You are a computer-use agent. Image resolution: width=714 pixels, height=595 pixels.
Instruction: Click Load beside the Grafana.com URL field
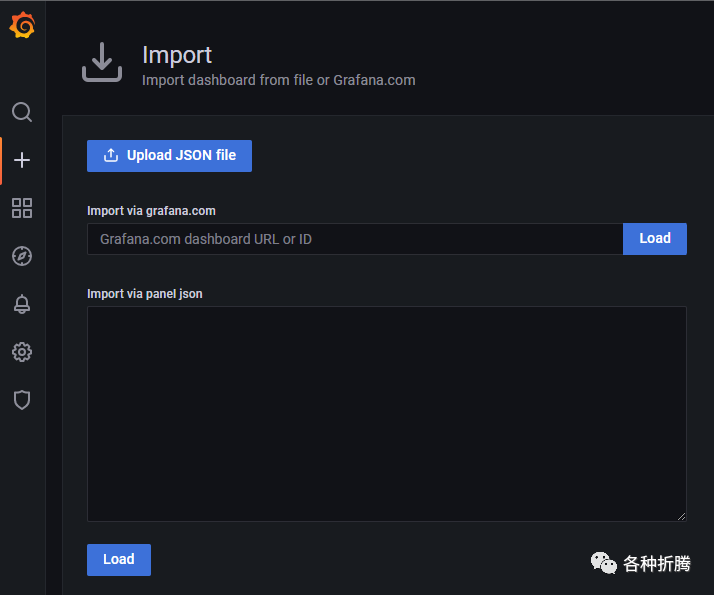pos(654,239)
